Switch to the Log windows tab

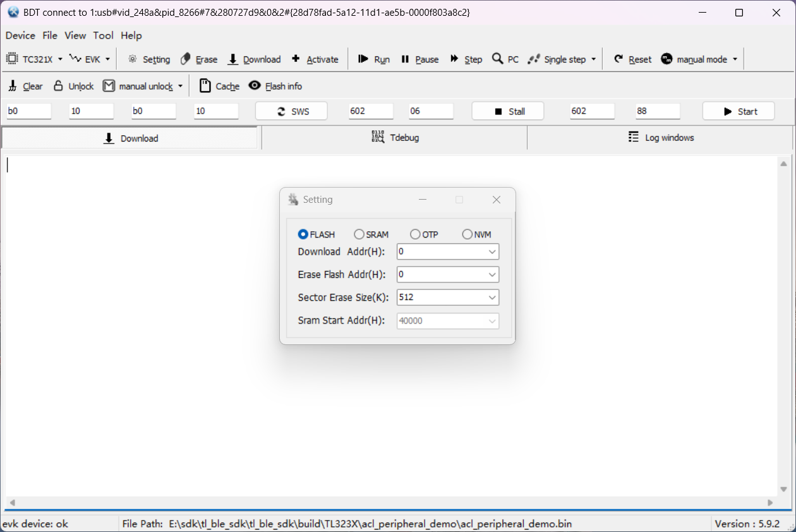click(660, 138)
